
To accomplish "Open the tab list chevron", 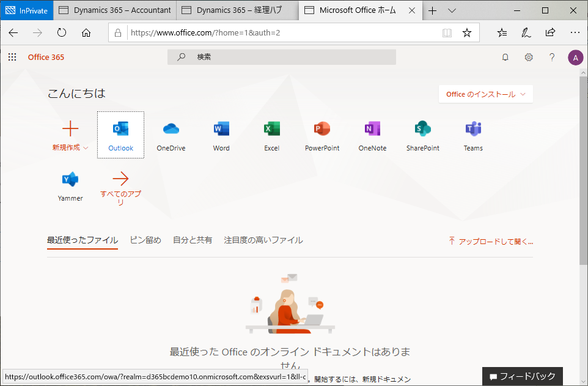I will pyautogui.click(x=452, y=10).
